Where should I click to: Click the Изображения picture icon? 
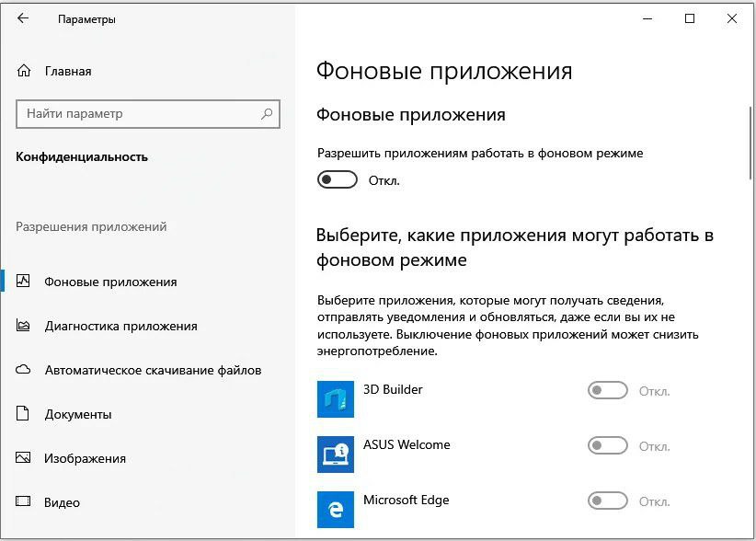pyautogui.click(x=23, y=457)
